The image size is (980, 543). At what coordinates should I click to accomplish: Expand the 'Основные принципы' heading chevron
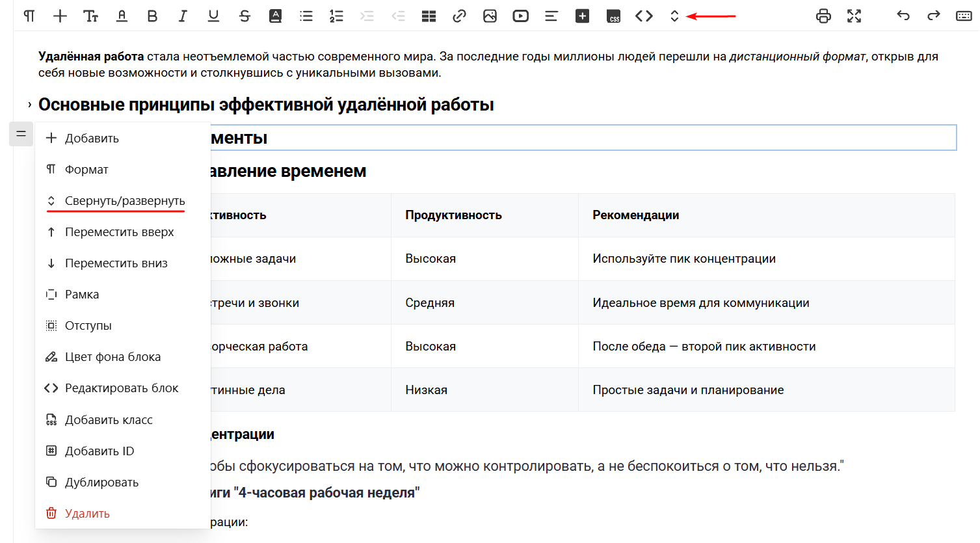[x=29, y=105]
